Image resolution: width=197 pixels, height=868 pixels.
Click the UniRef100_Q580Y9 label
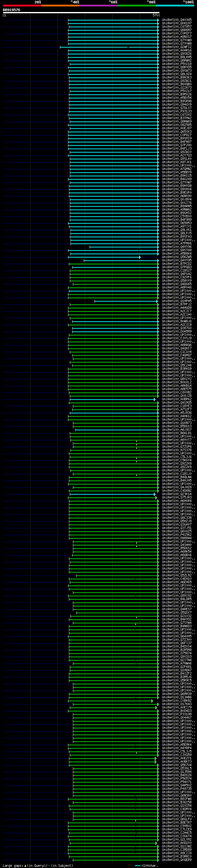(177, 281)
